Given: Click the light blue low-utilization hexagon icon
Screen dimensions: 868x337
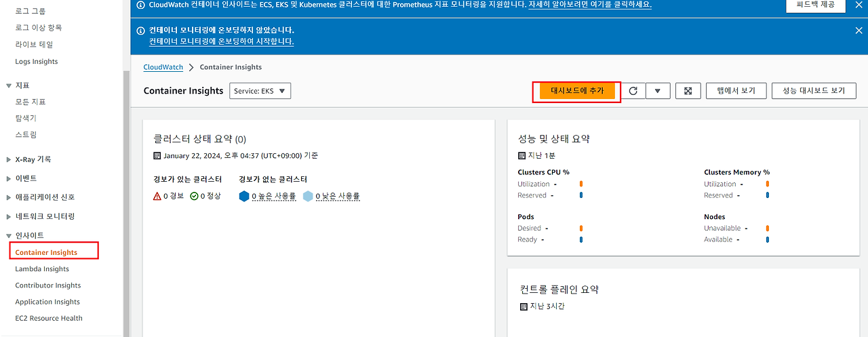Looking at the screenshot, I should 308,196.
